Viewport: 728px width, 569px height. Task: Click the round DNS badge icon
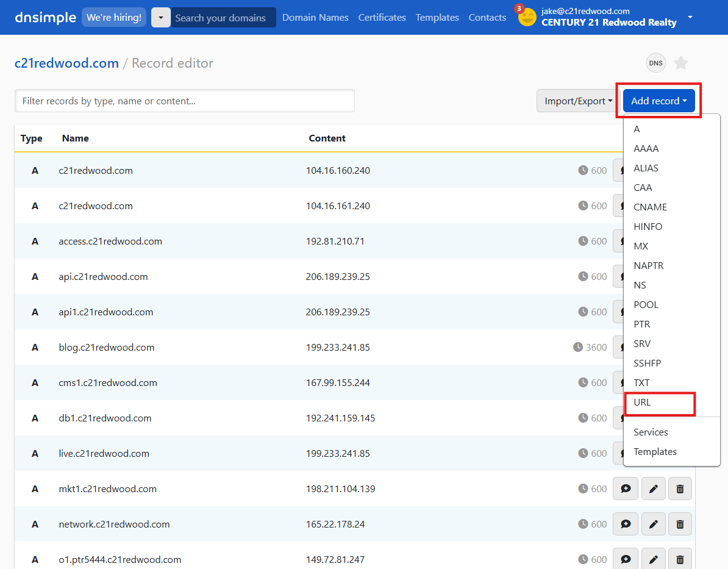point(656,63)
